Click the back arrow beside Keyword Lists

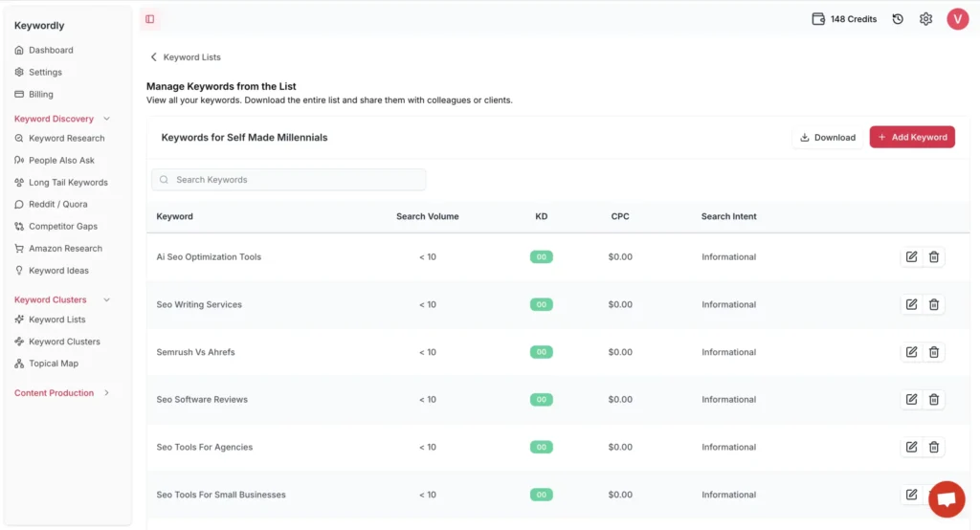coord(154,56)
